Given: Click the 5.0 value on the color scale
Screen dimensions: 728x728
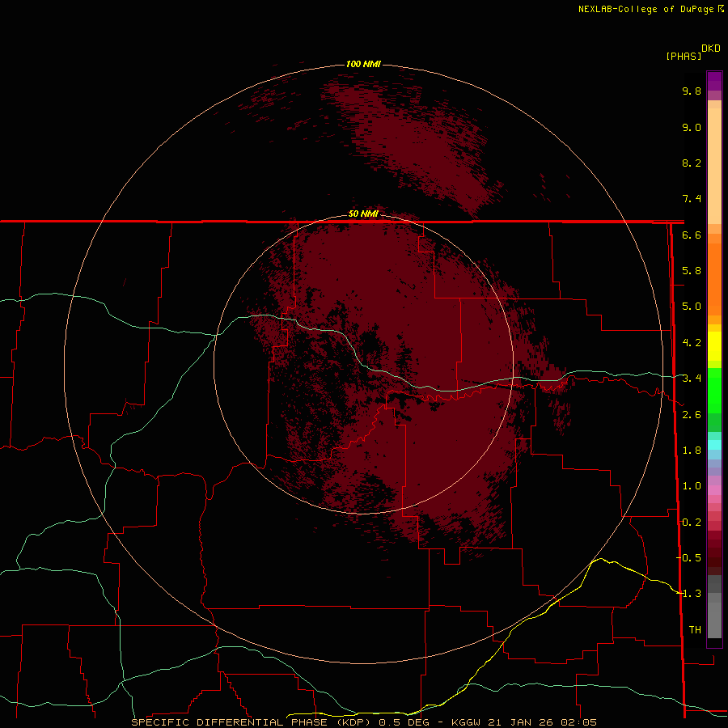Looking at the screenshot, I should pos(692,307).
